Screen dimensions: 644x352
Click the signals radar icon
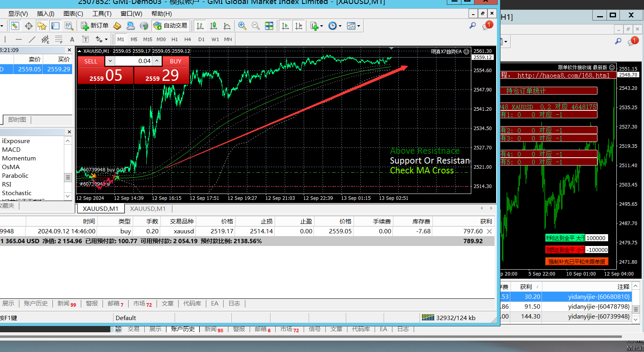pos(144,26)
